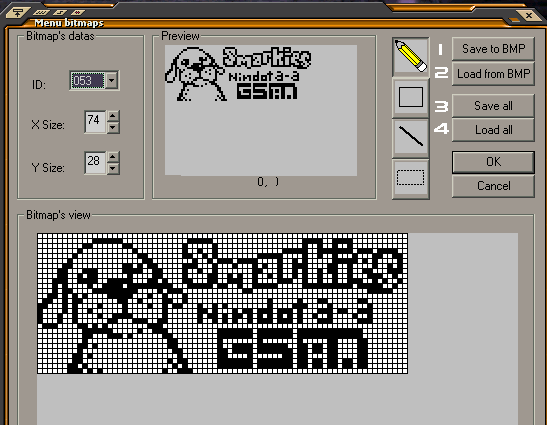Click the first small title bar icon

pos(42,13)
